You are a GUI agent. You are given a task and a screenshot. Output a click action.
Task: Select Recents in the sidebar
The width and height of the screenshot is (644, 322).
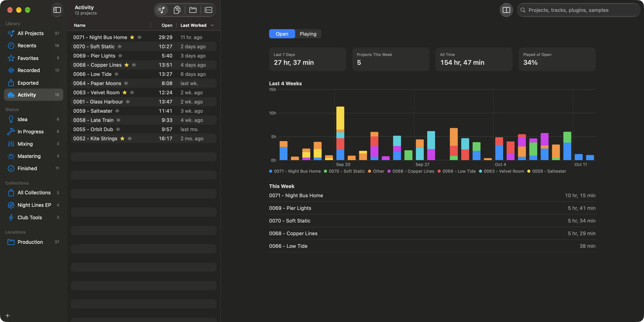[x=33, y=46]
